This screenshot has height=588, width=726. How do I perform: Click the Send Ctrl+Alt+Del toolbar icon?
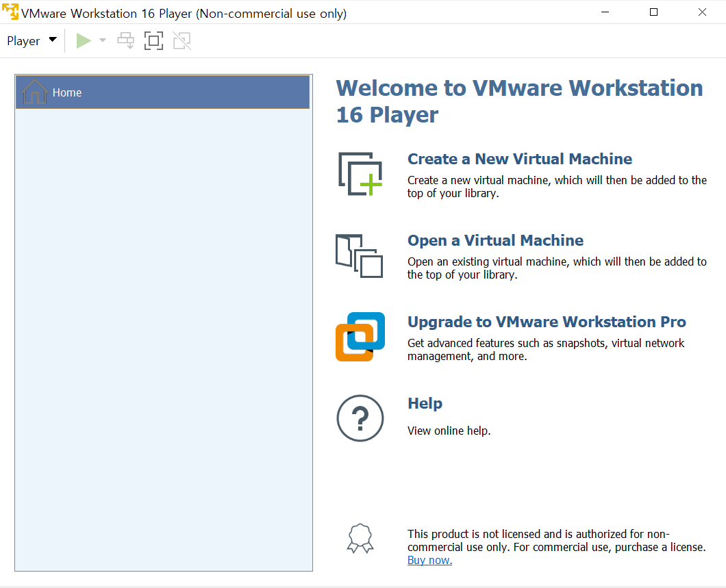(125, 40)
